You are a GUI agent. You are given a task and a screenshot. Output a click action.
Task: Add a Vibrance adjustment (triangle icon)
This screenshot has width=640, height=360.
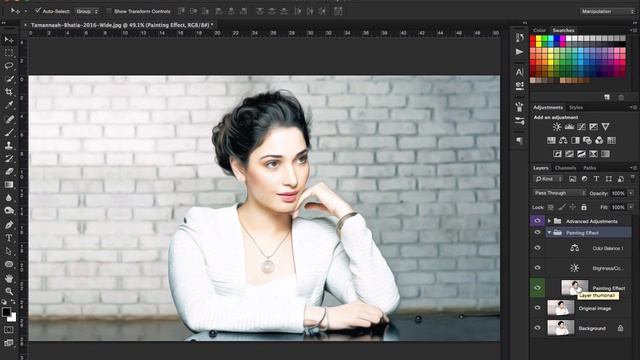pyautogui.click(x=606, y=127)
